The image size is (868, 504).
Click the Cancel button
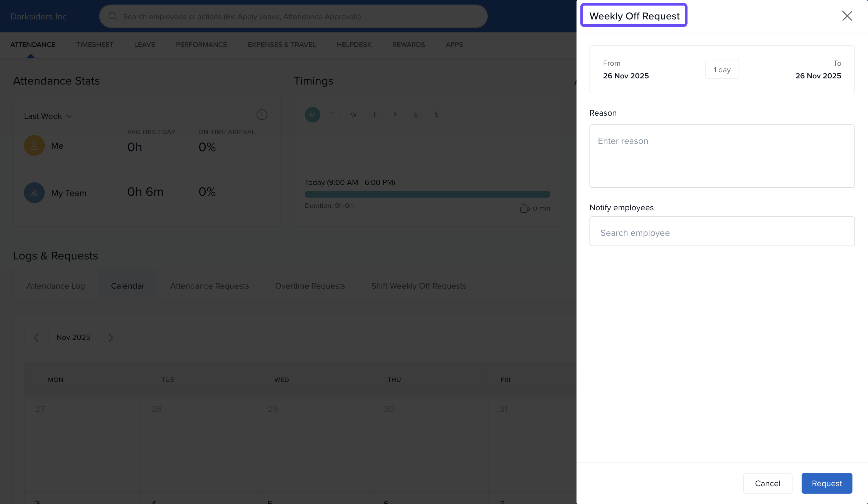(767, 483)
